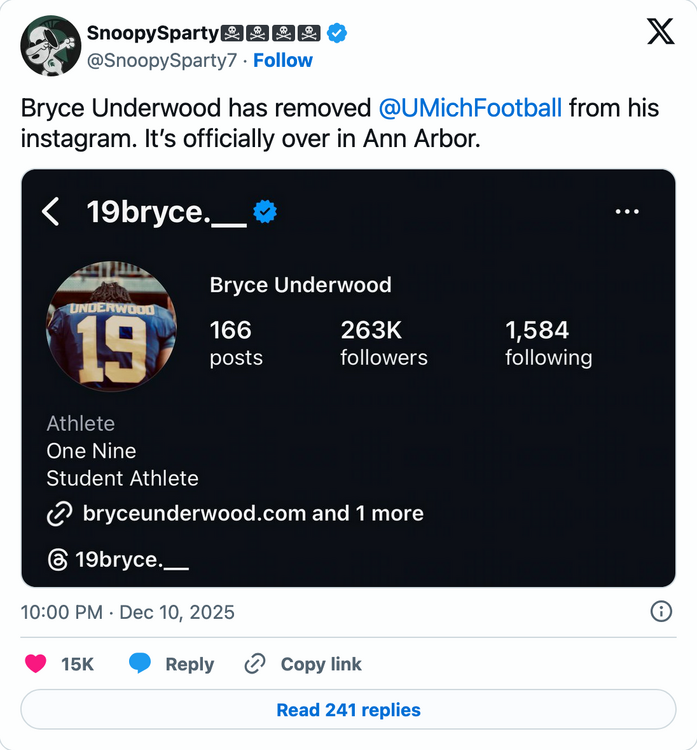Click Bryce Underwood's jersey profile picture
697x750 pixels.
pos(112,327)
